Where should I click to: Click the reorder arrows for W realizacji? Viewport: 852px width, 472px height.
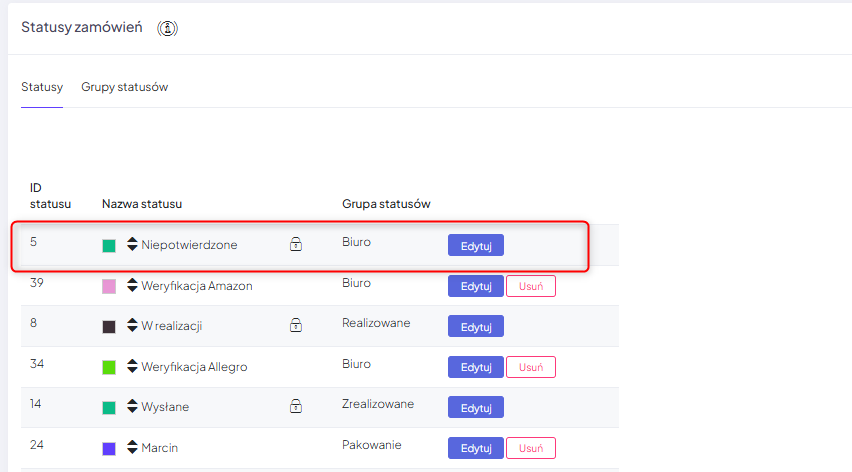132,326
